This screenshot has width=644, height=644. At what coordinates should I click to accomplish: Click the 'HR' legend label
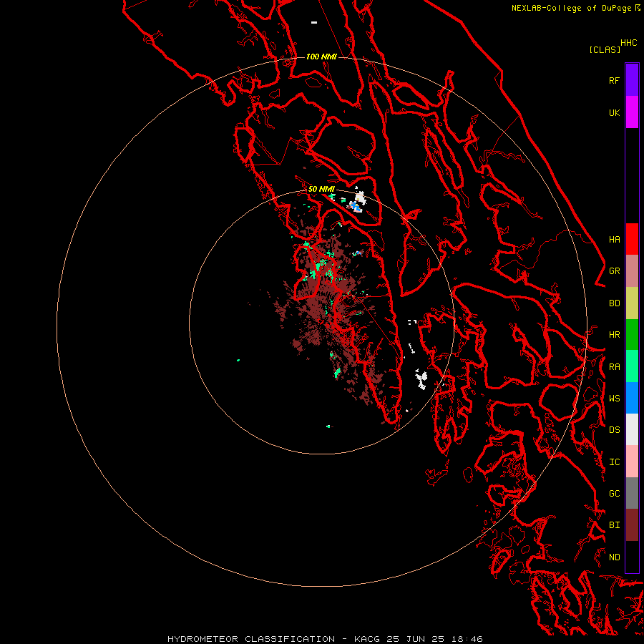click(614, 335)
